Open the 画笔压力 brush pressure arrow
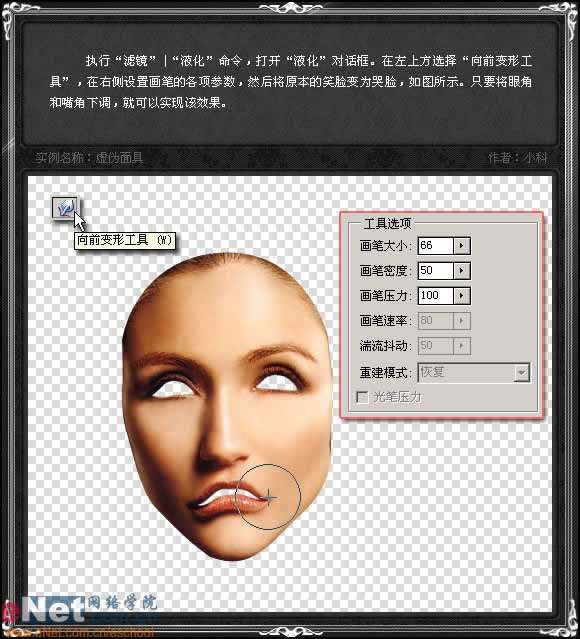This screenshot has width=580, height=639. click(462, 295)
